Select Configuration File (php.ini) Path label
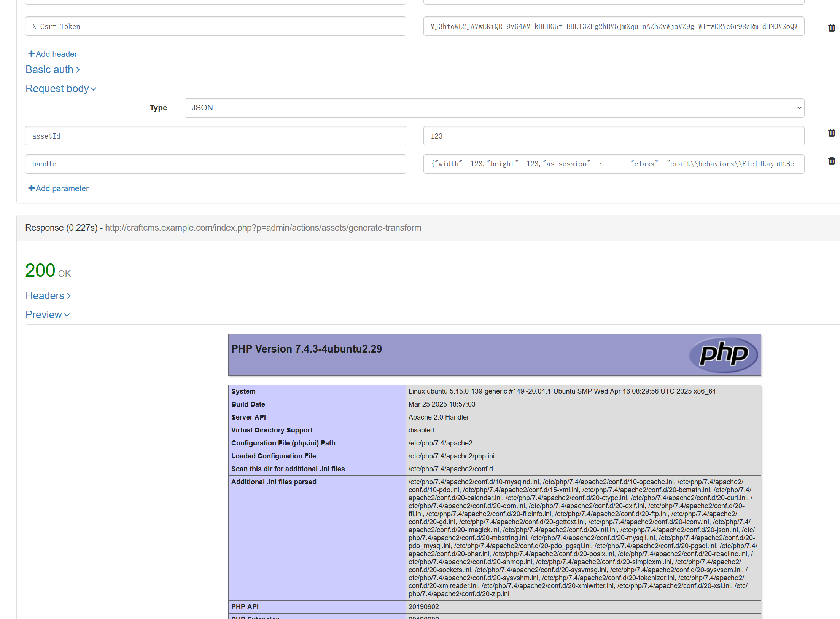The width and height of the screenshot is (840, 619). pos(283,443)
